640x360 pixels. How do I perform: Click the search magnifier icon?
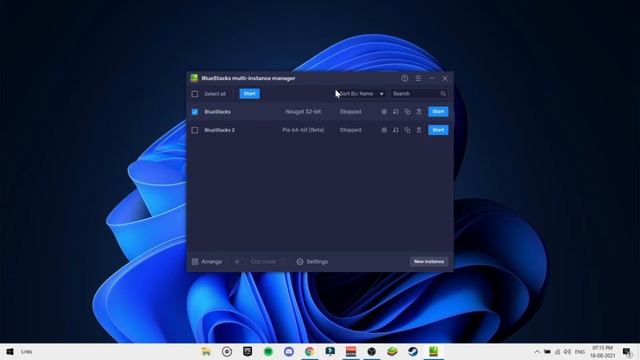pyautogui.click(x=443, y=94)
